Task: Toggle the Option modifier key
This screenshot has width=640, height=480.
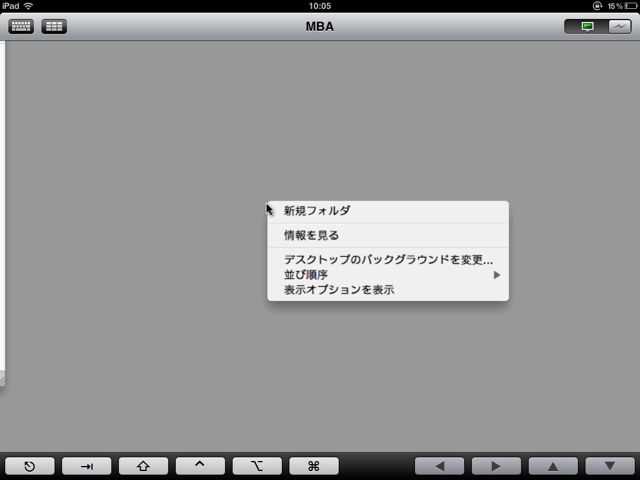Action: [x=257, y=466]
